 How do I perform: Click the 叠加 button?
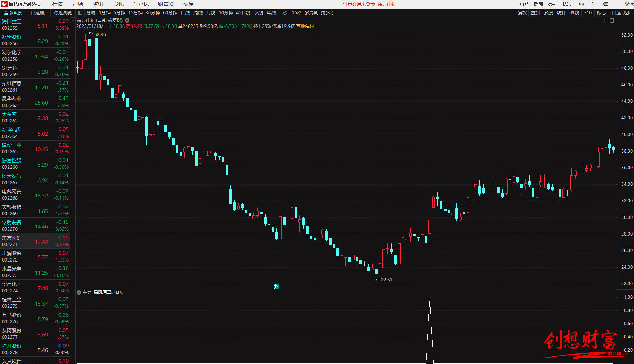(535, 13)
